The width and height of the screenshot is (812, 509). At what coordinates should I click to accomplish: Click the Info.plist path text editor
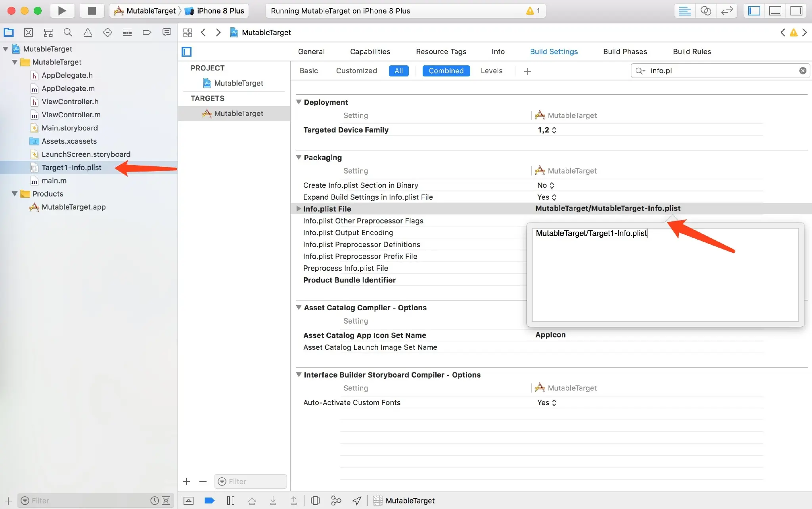tap(665, 274)
